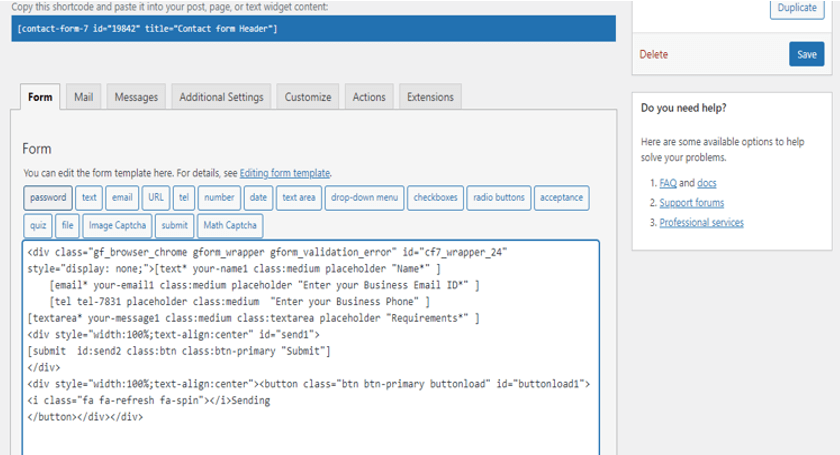Open the Messages tab
Image resolution: width=840 pixels, height=455 pixels.
pos(136,97)
